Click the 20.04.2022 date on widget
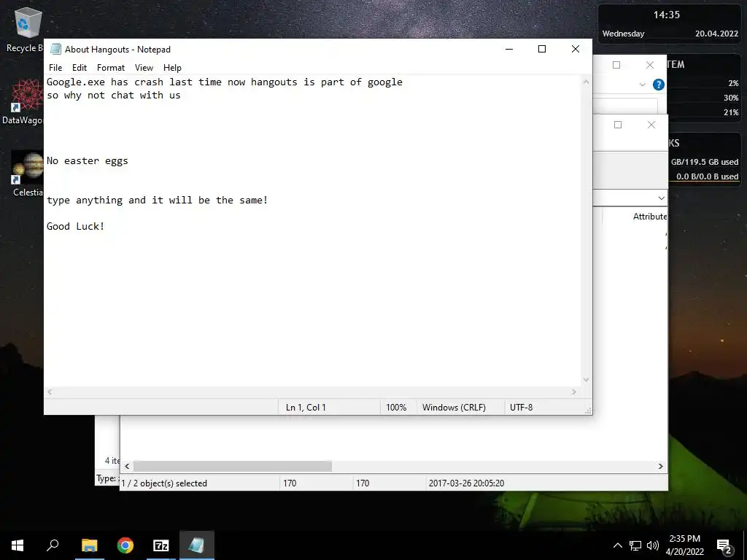 [716, 34]
